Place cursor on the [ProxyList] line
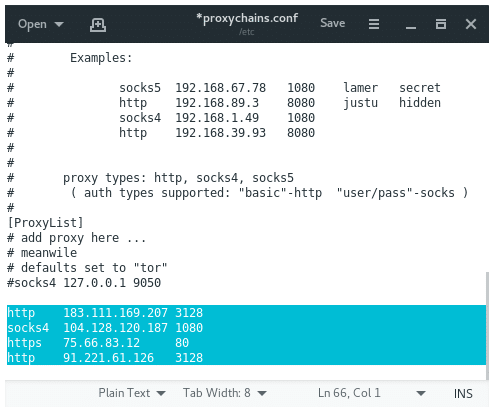Viewport: 498px width, 416px height. 45,223
